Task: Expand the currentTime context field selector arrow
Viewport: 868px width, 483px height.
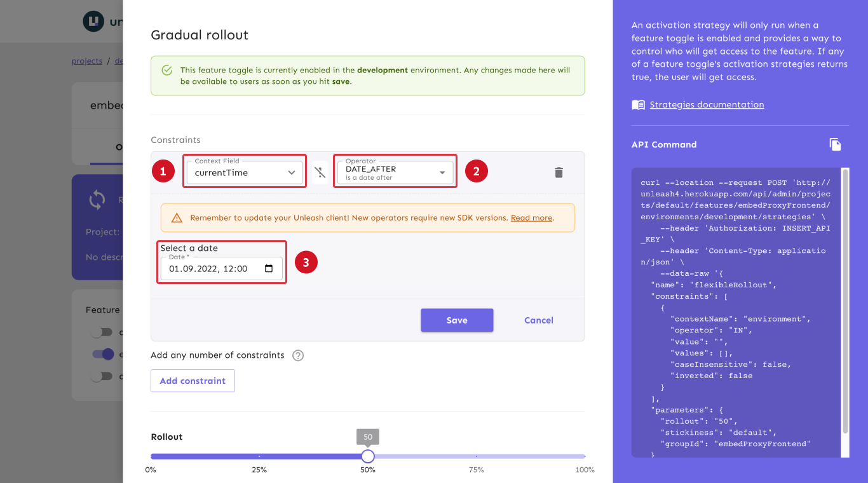Action: coord(292,172)
